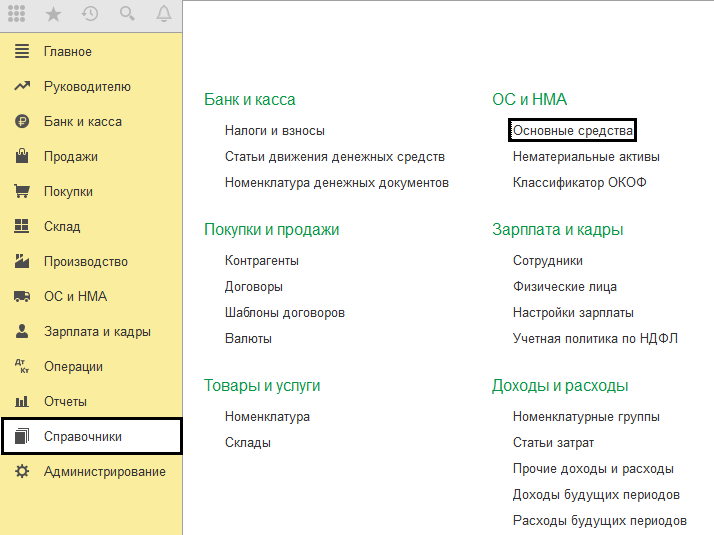Open Шаблоны договоров
714x535 pixels.
[285, 313]
